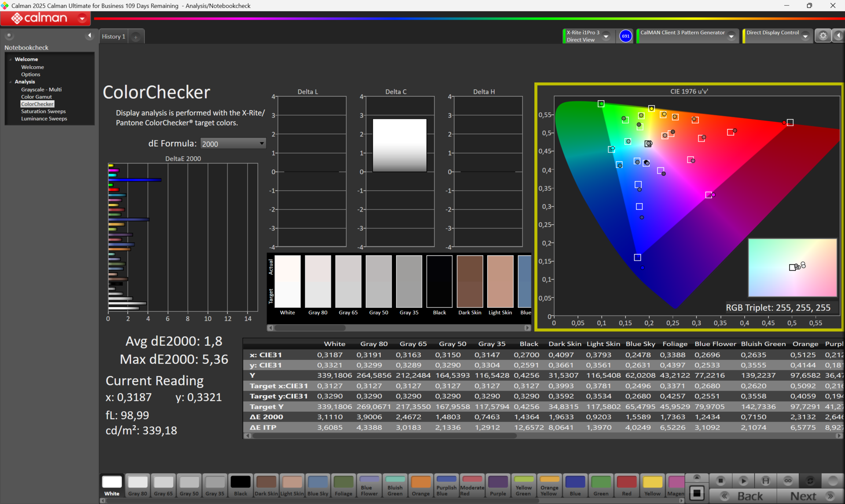Screen dimensions: 845x504
Task: Select the Blue Sky color swatch
Action: click(x=318, y=485)
